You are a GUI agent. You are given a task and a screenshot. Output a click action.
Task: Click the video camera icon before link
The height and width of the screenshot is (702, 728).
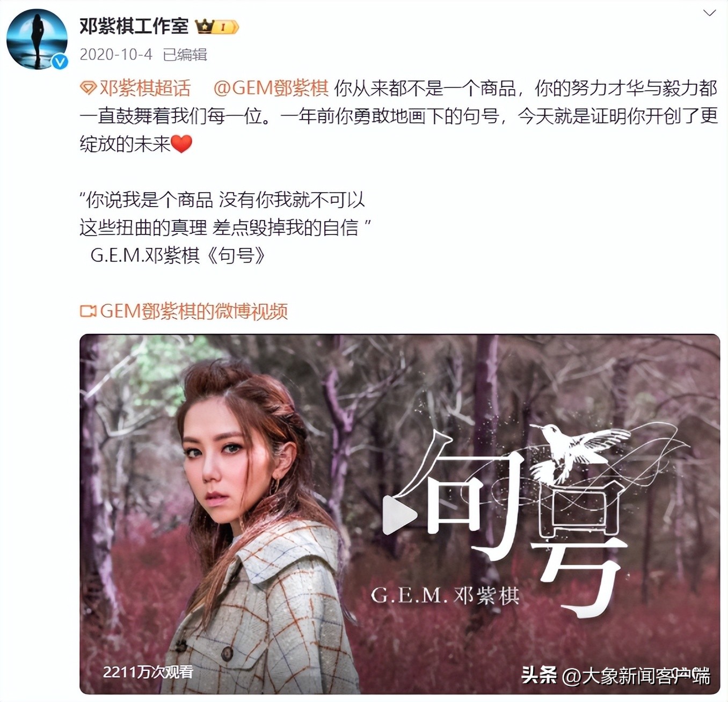[x=88, y=311]
